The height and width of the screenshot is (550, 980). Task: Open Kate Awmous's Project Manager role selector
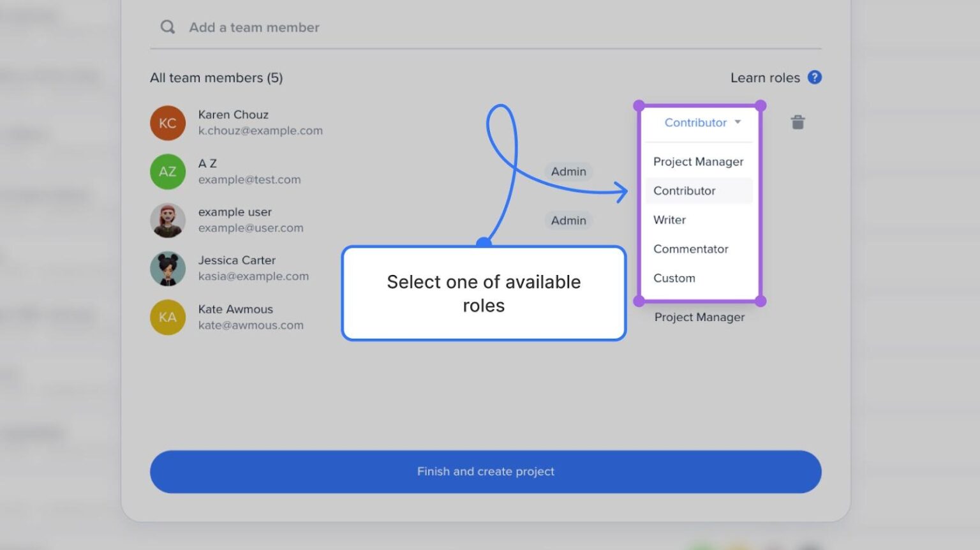(699, 317)
